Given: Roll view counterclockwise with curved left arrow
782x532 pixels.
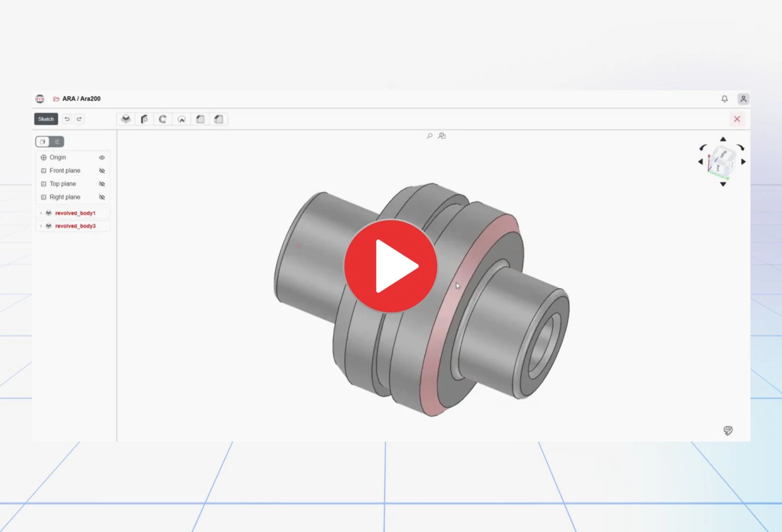Looking at the screenshot, I should click(703, 148).
